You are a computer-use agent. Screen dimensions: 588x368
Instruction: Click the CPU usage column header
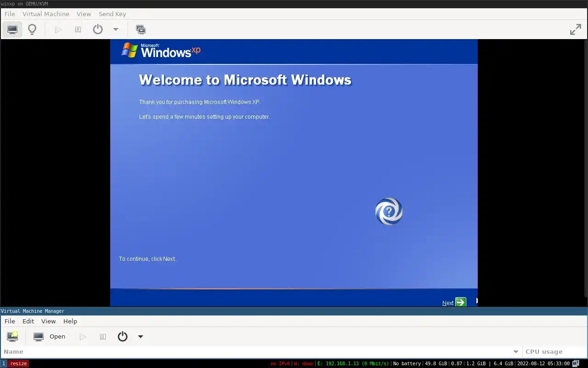554,351
